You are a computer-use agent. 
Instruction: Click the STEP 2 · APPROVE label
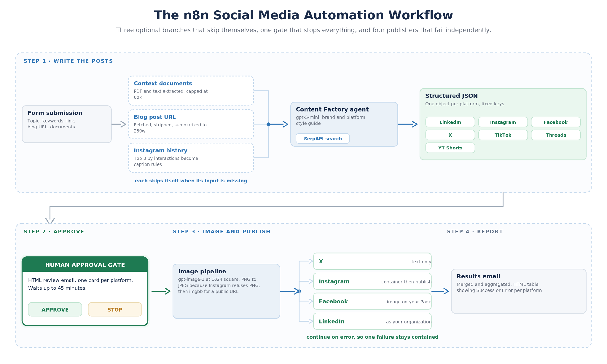point(54,232)
